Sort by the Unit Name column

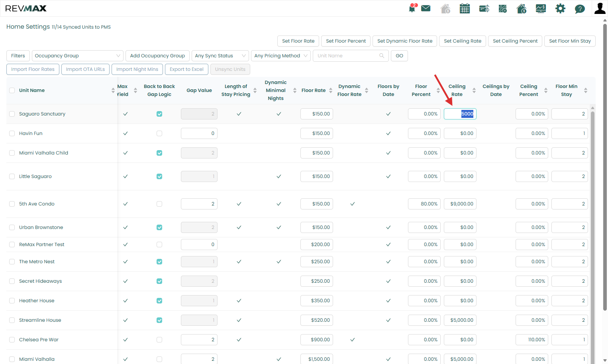point(113,90)
